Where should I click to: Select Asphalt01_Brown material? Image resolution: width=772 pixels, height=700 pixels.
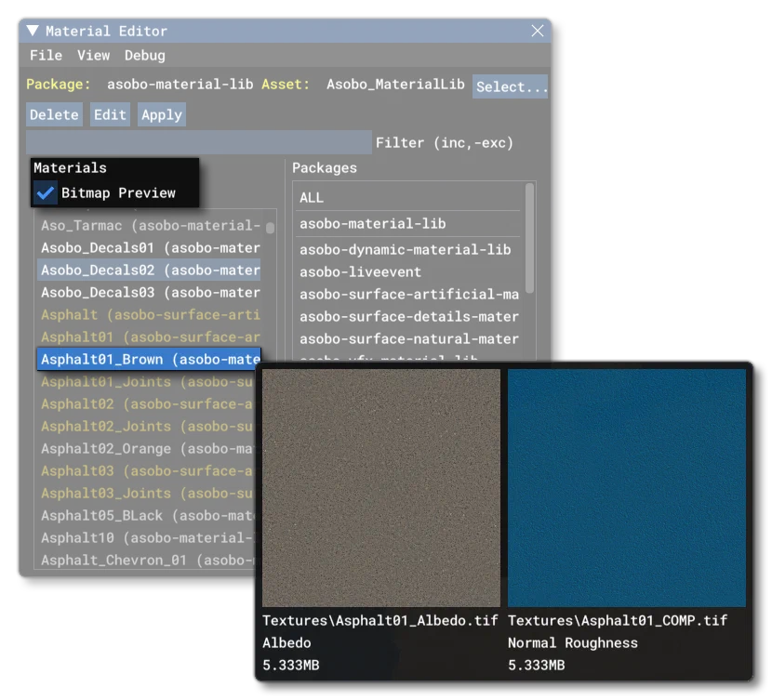[x=149, y=359]
